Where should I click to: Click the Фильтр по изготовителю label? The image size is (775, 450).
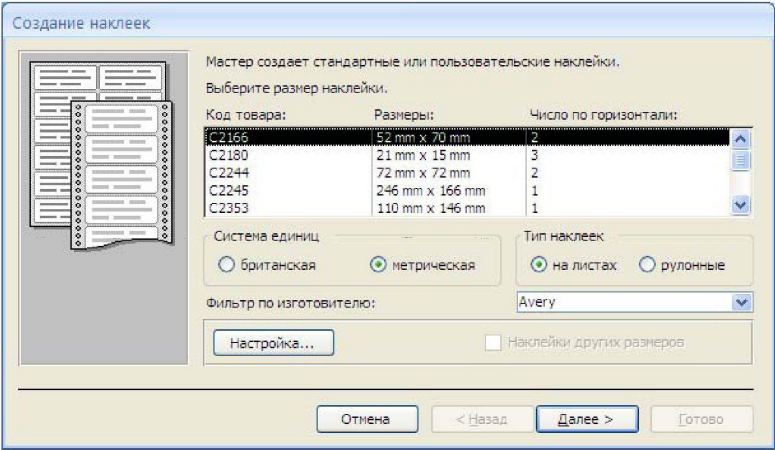pos(291,303)
